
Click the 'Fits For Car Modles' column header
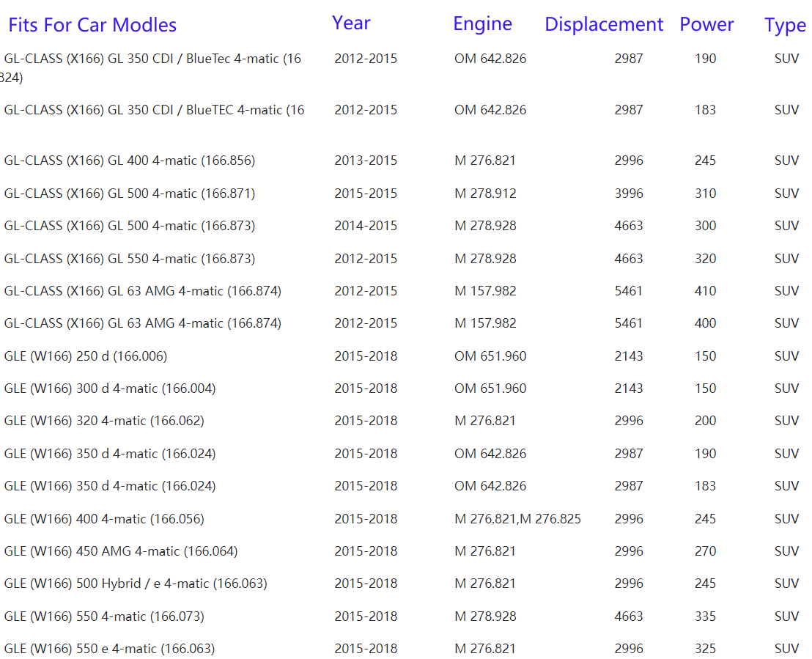pyautogui.click(x=92, y=25)
